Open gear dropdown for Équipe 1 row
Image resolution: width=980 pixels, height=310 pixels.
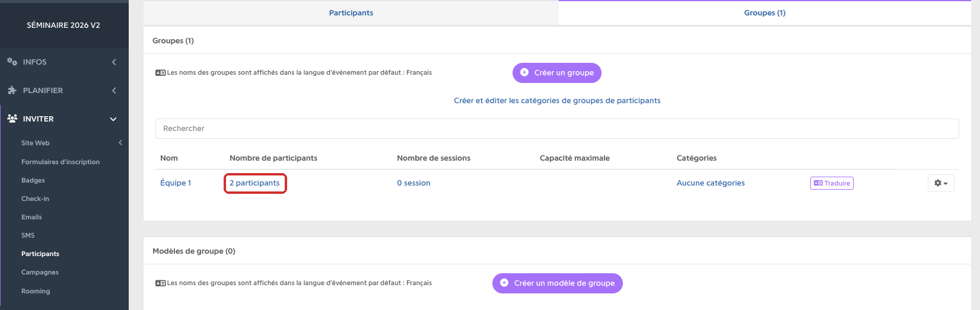coord(941,183)
